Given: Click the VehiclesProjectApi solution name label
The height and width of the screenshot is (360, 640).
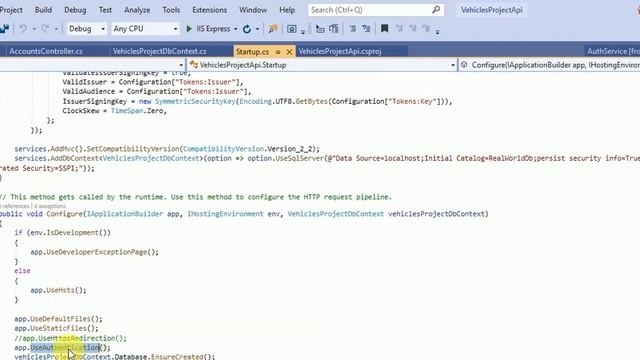Looking at the screenshot, I should [x=491, y=10].
